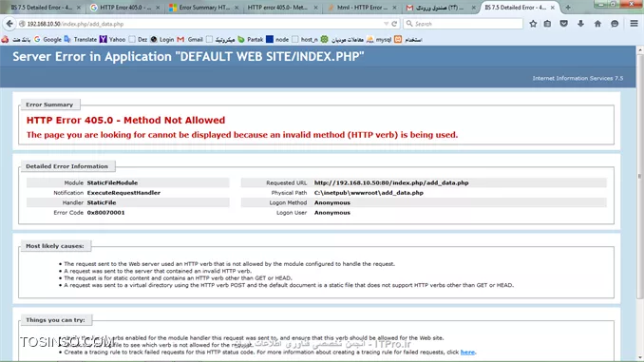This screenshot has width=644, height=362.
Task: Select the Requested URL value text
Action: (391, 182)
